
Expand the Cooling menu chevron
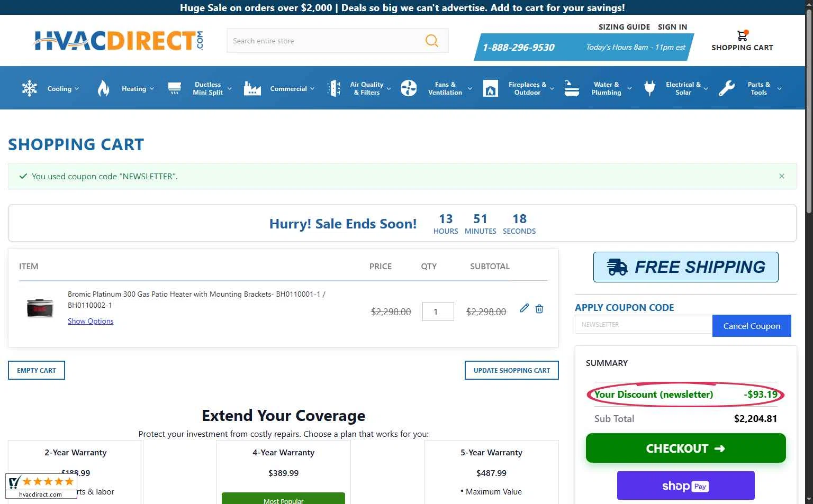point(77,89)
